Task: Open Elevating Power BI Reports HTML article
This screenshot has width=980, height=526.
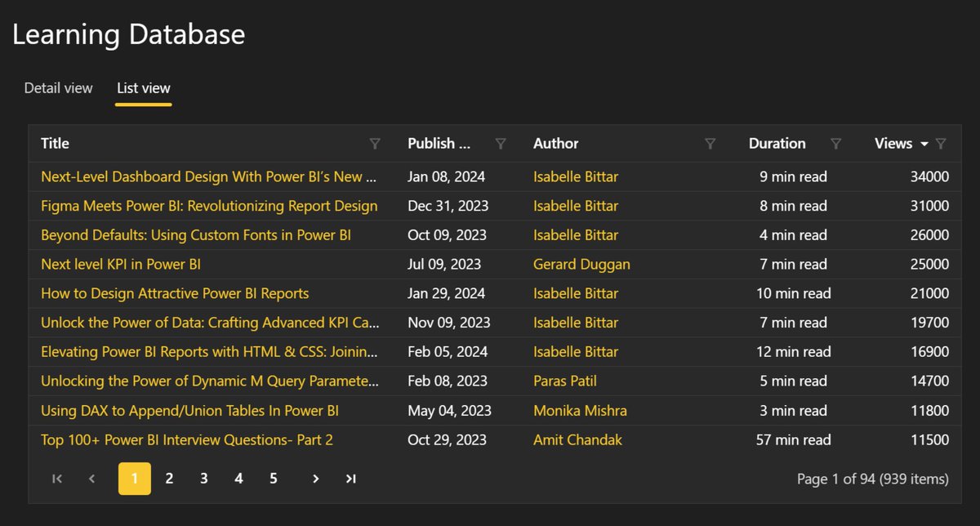Action: click(x=209, y=352)
